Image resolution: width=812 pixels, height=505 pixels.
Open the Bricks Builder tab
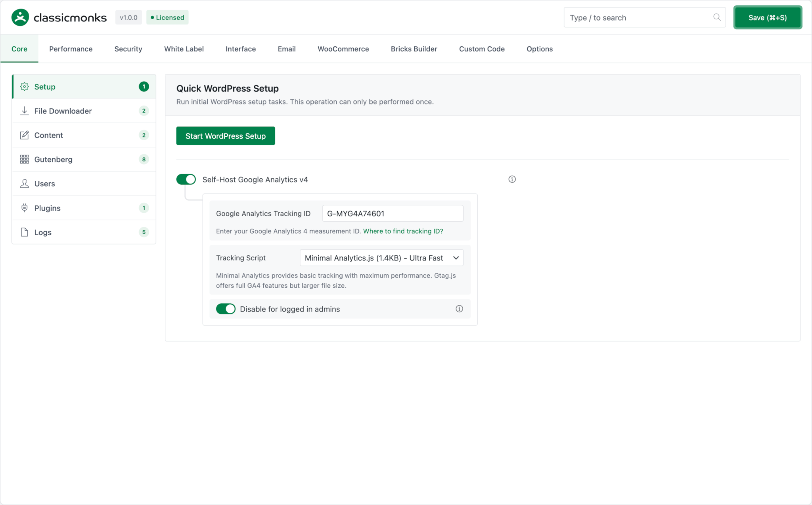pyautogui.click(x=414, y=49)
